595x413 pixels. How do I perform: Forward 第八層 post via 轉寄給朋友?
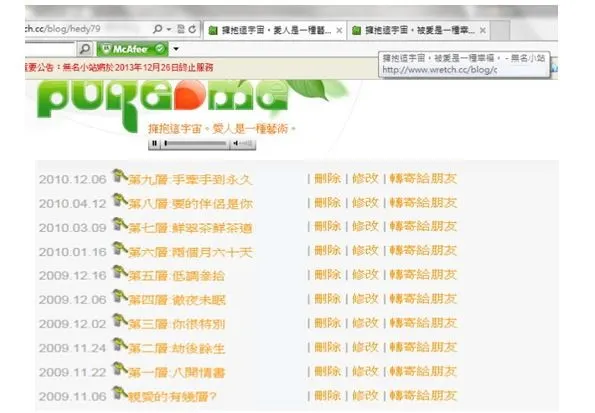[423, 203]
